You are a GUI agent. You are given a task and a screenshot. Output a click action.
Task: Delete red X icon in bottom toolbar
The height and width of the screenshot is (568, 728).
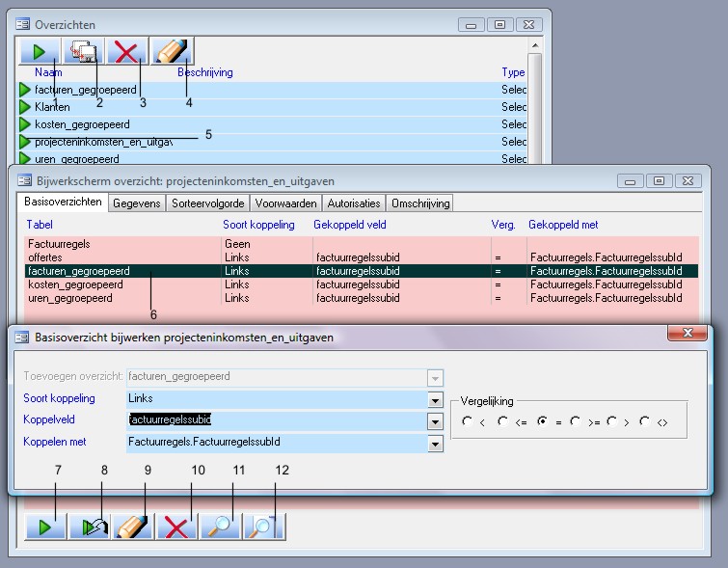pyautogui.click(x=176, y=527)
